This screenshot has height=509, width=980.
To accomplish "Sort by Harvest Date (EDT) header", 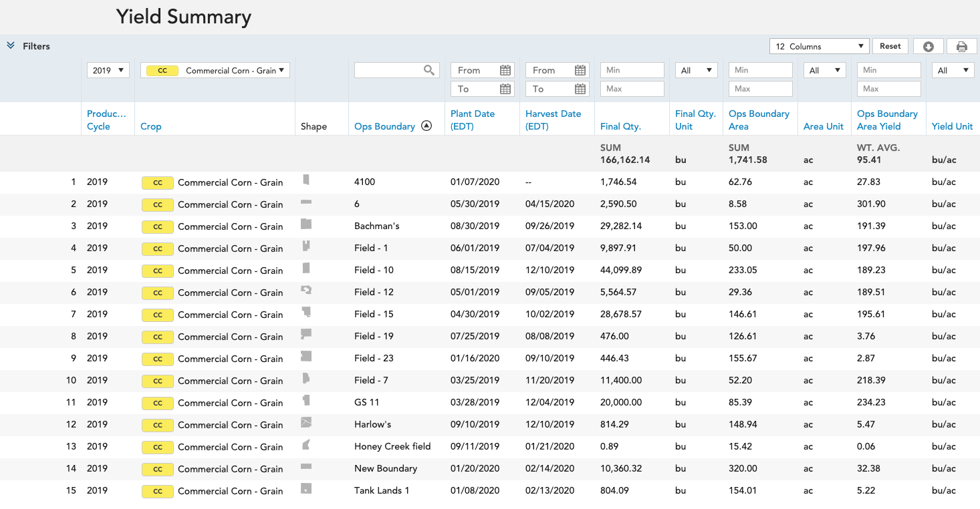I will (553, 120).
